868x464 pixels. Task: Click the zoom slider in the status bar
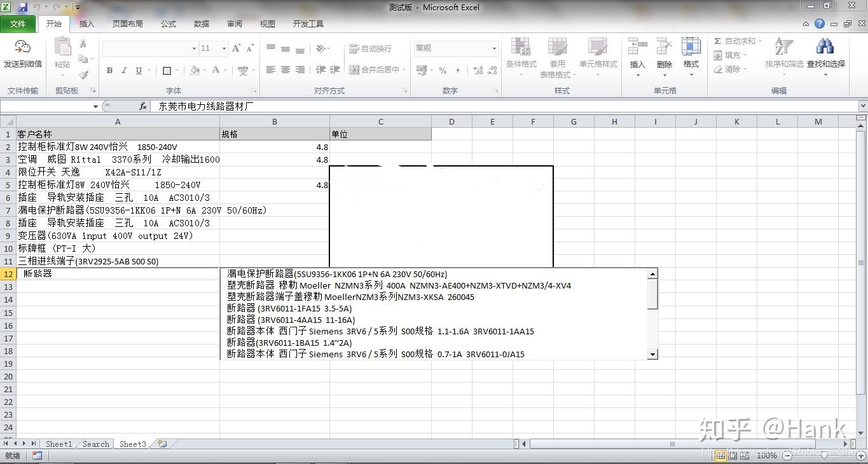coord(824,455)
